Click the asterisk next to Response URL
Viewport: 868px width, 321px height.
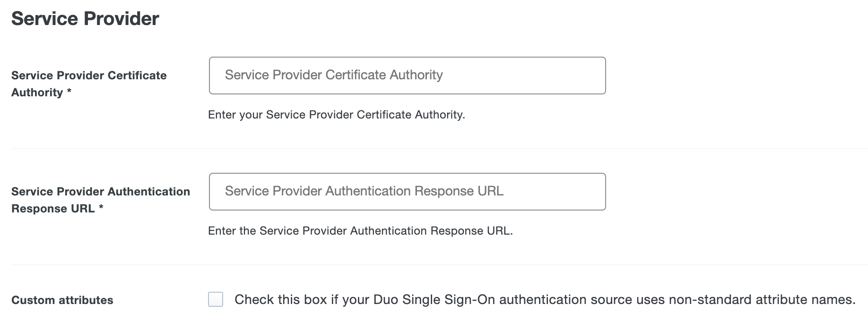pos(103,208)
